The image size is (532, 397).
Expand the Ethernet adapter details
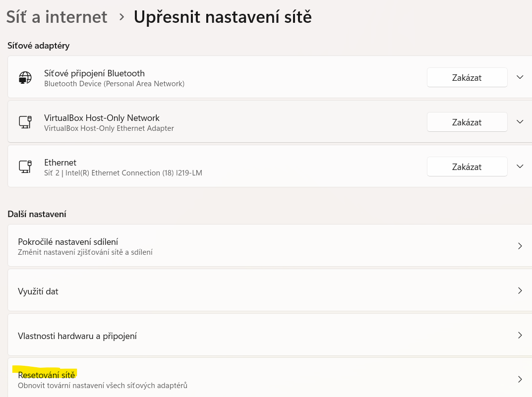[x=520, y=167]
